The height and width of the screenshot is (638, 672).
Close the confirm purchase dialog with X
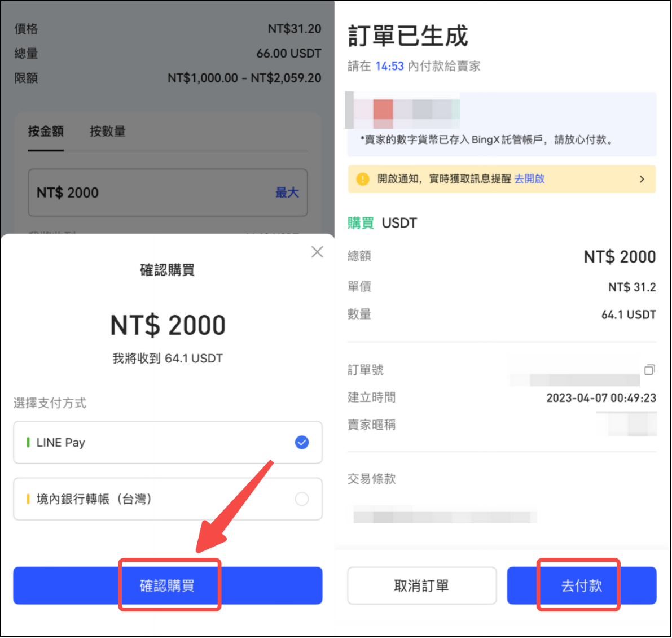317,252
